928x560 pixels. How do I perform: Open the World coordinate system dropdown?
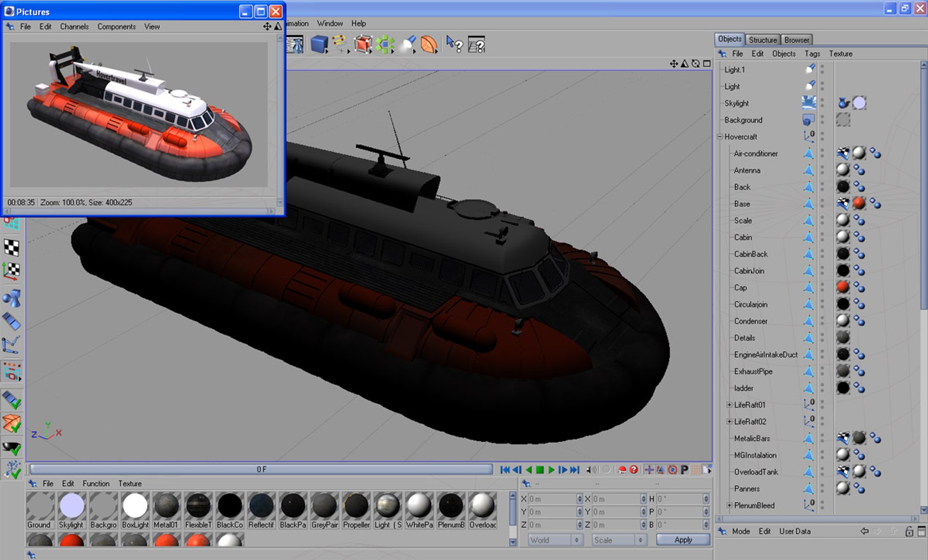[x=555, y=540]
